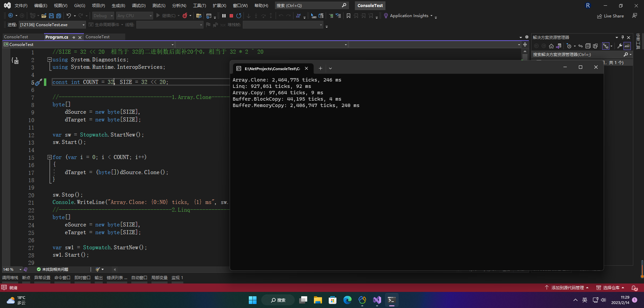Image resolution: width=644 pixels, height=308 pixels.
Task: Click the Save All icon
Action: pyautogui.click(x=59, y=16)
